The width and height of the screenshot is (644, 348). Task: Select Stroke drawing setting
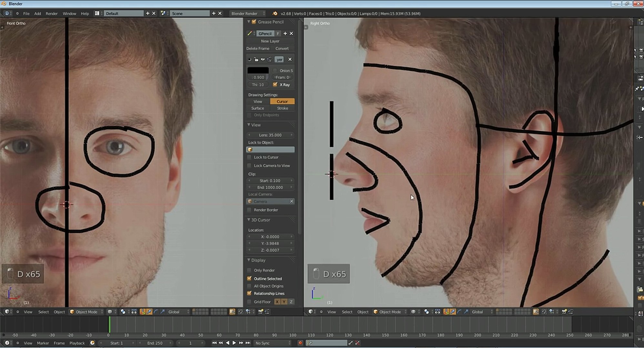pos(282,108)
